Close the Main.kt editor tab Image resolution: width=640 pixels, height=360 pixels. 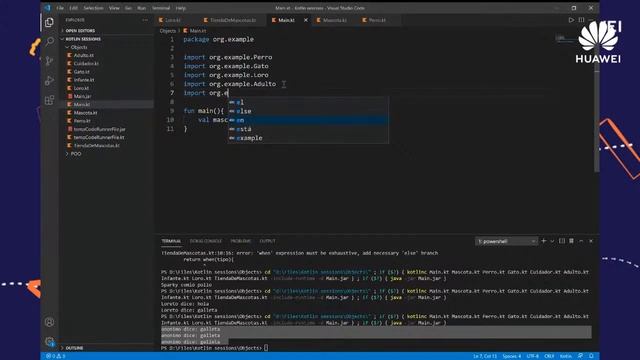(x=306, y=20)
